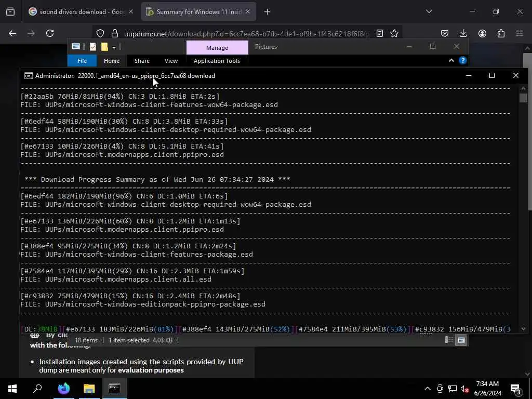Switch Explorer to large thumbnails view icon
Image resolution: width=532 pixels, height=399 pixels.
click(461, 340)
